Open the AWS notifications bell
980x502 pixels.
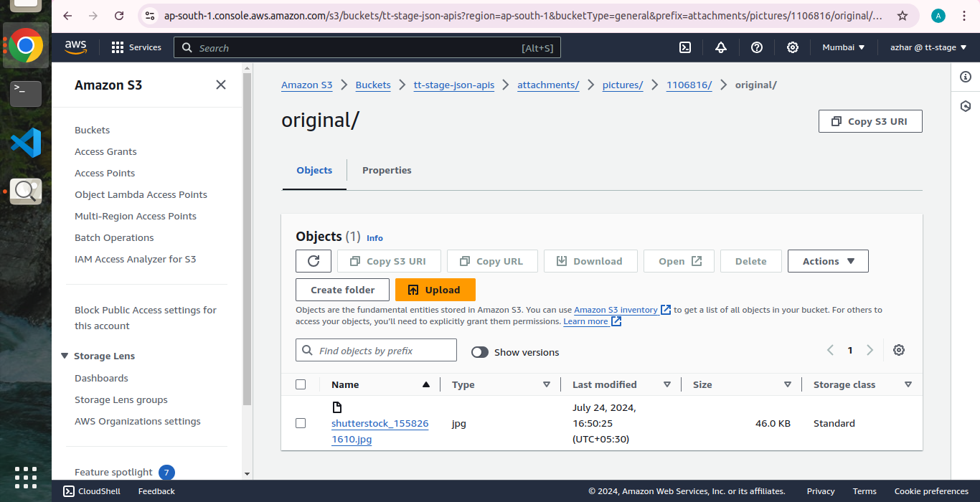721,47
